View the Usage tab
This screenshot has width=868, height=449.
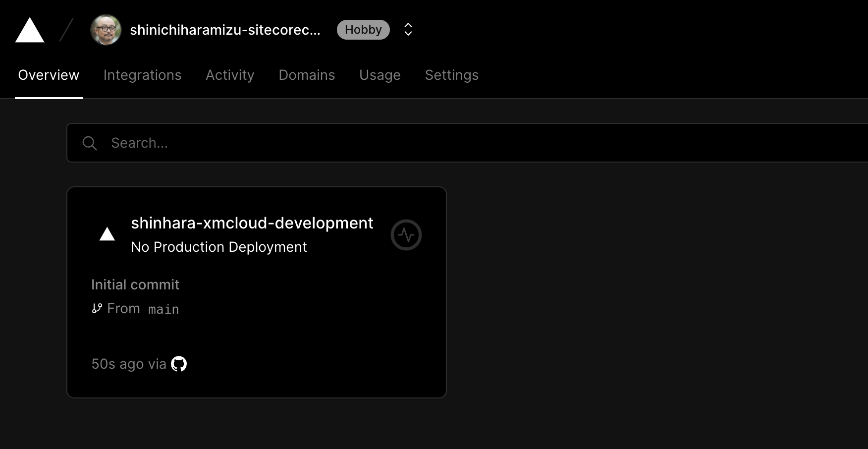pyautogui.click(x=380, y=75)
